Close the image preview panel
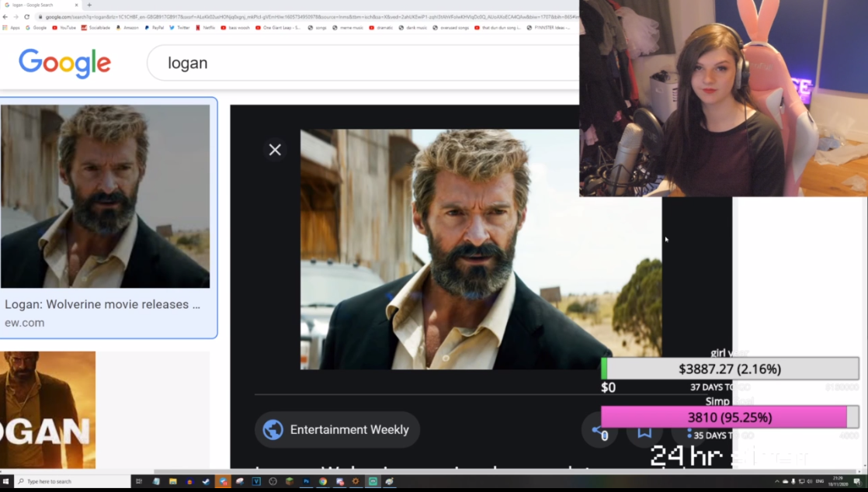This screenshot has width=868, height=492. pos(275,150)
